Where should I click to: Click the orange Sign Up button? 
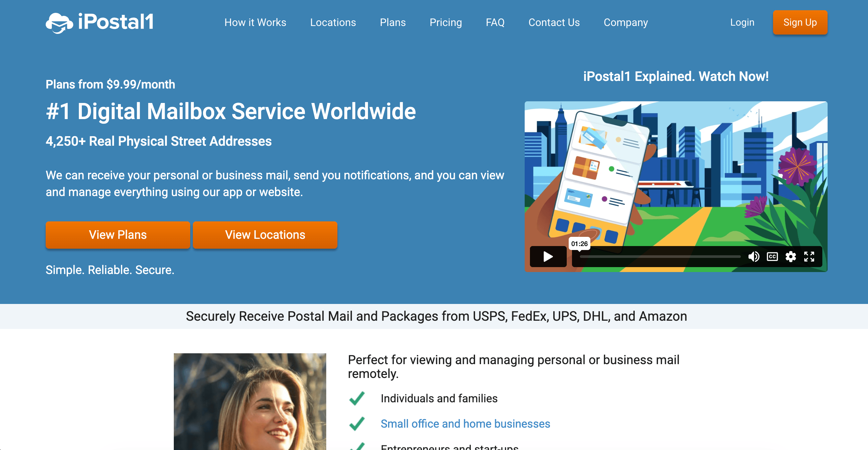[800, 22]
